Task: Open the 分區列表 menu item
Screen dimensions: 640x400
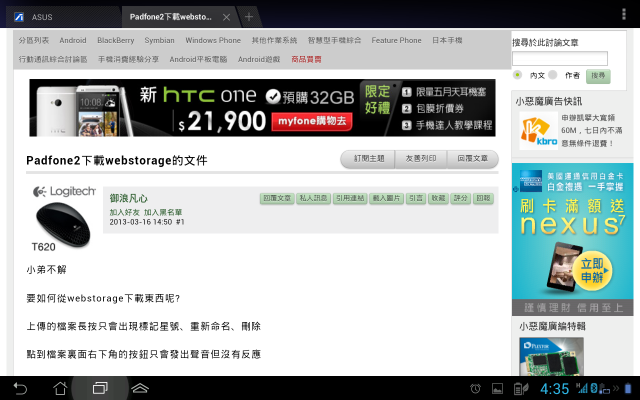Action: coord(33,40)
